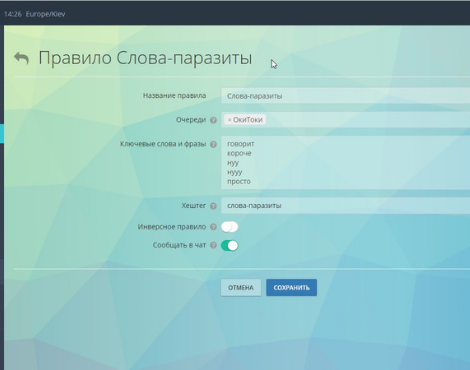The image size is (470, 370).
Task: Click the Europe/Kiev timezone label
Action: point(45,14)
